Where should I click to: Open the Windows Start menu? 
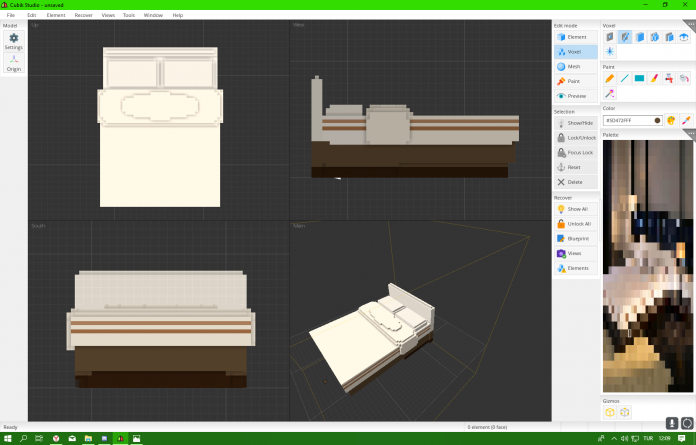[x=7, y=438]
